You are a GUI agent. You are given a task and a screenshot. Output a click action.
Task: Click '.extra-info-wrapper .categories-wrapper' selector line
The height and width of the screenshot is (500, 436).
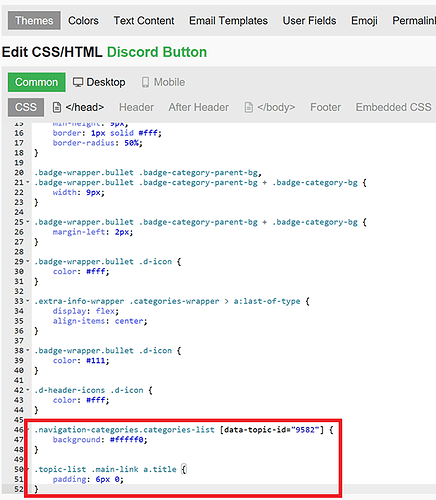172,301
